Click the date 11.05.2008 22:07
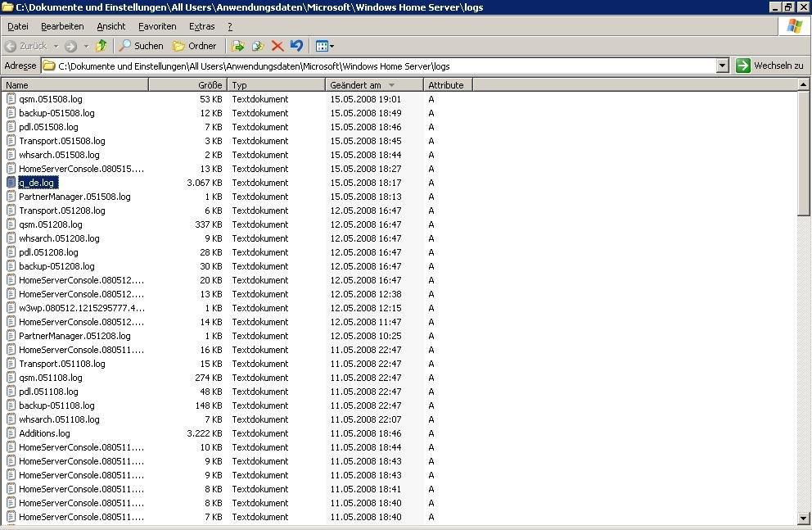 366,419
